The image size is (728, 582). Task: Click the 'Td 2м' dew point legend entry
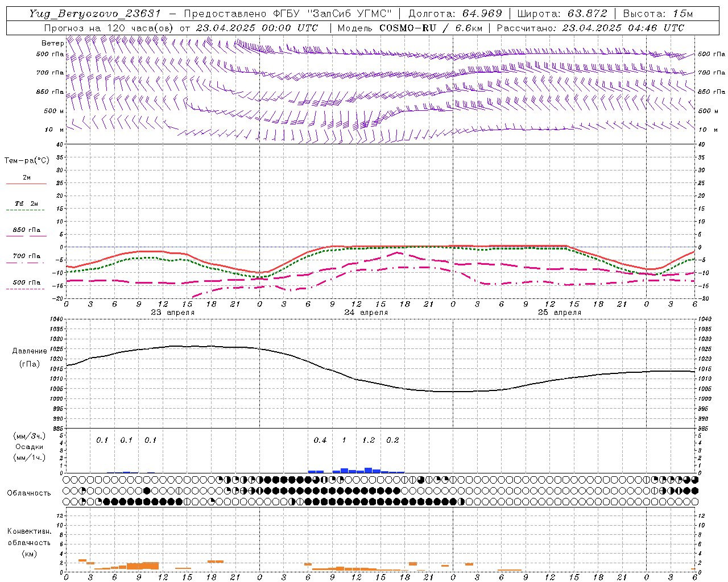point(27,203)
